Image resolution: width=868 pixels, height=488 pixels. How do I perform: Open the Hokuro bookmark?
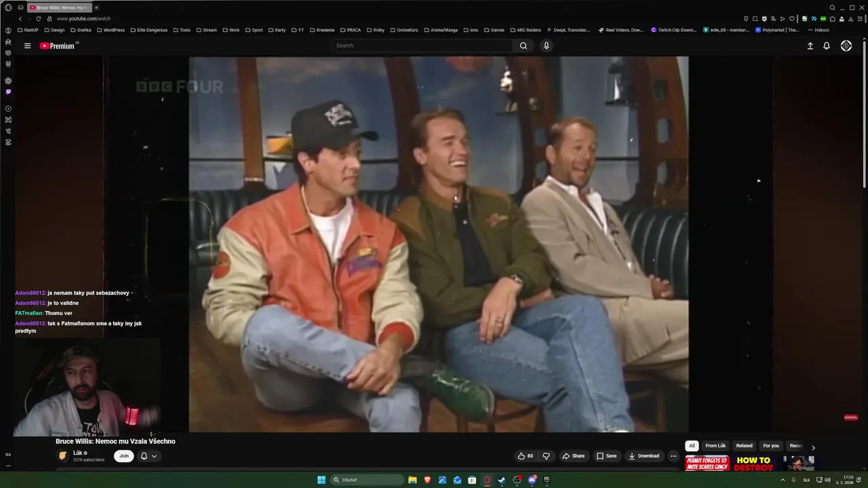(818, 30)
